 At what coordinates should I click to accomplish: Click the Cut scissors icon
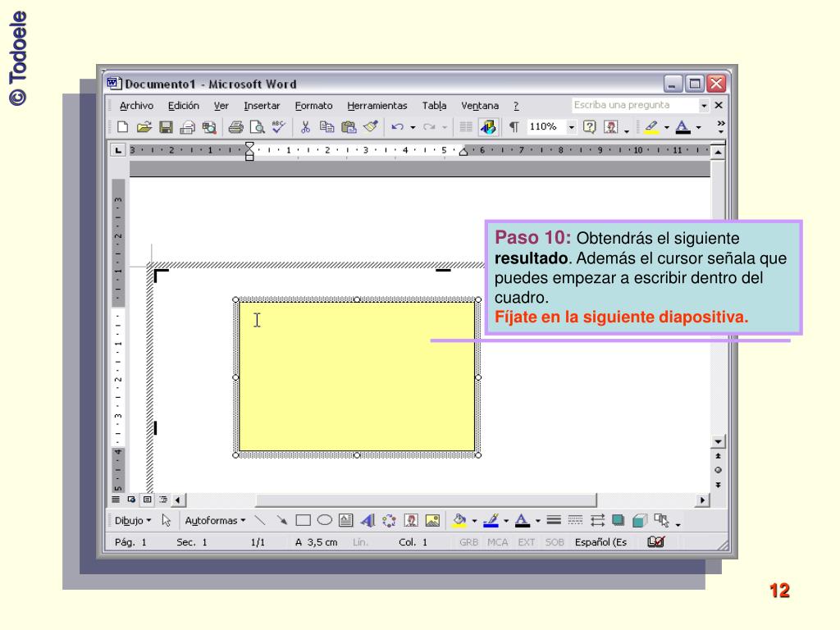305,127
